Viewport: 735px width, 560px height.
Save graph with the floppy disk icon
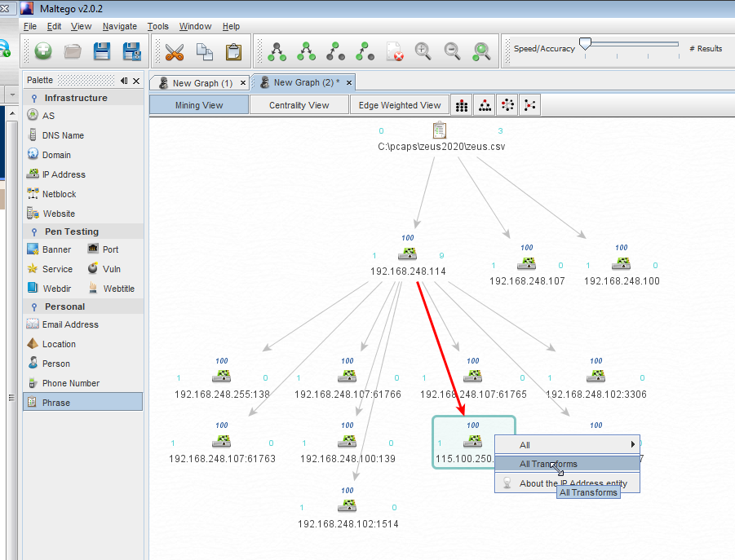[x=102, y=51]
